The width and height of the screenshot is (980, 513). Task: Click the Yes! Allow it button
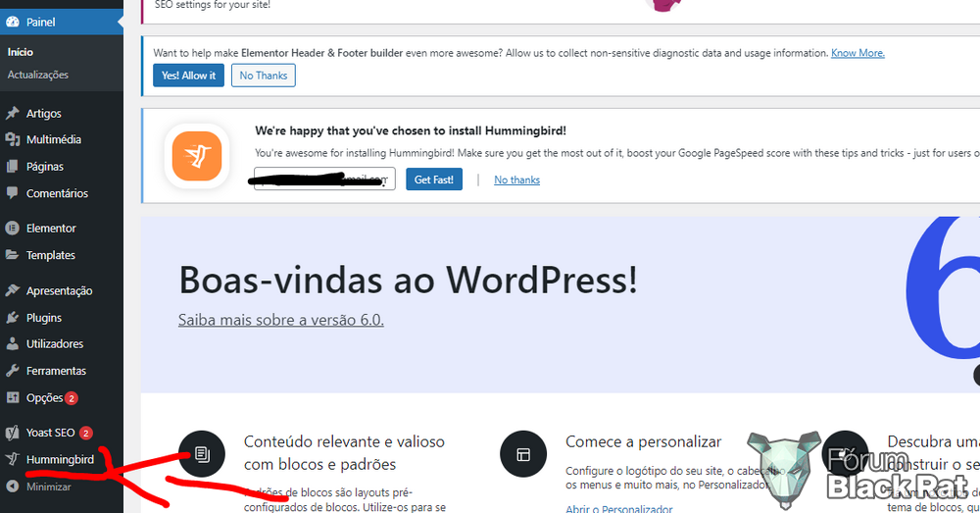point(188,76)
